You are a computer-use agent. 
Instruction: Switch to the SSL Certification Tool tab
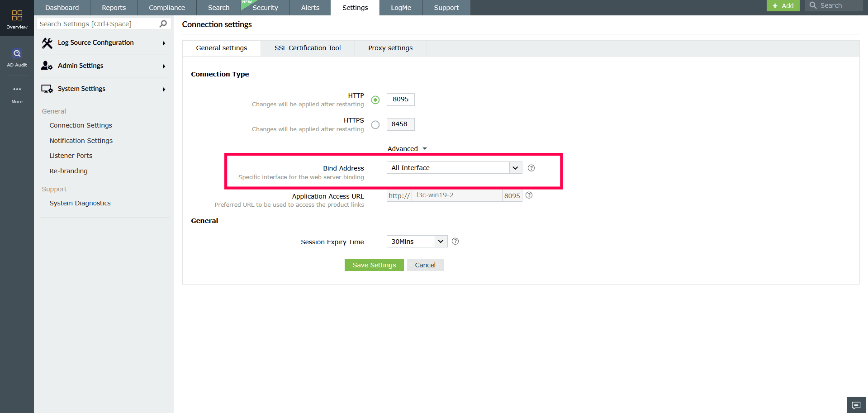point(307,48)
